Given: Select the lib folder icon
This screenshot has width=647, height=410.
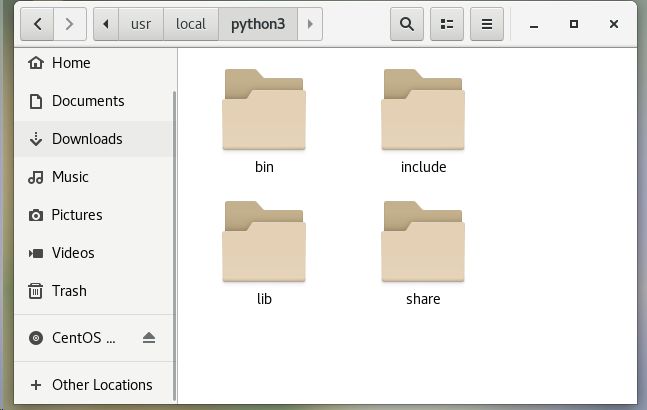Looking at the screenshot, I should [264, 241].
